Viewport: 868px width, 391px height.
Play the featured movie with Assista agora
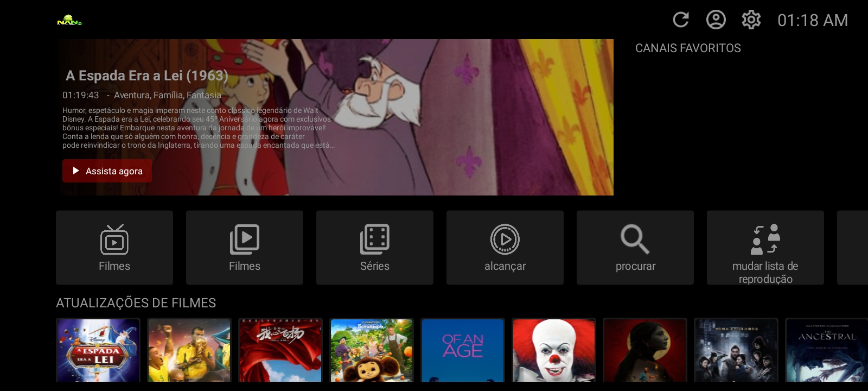click(107, 171)
